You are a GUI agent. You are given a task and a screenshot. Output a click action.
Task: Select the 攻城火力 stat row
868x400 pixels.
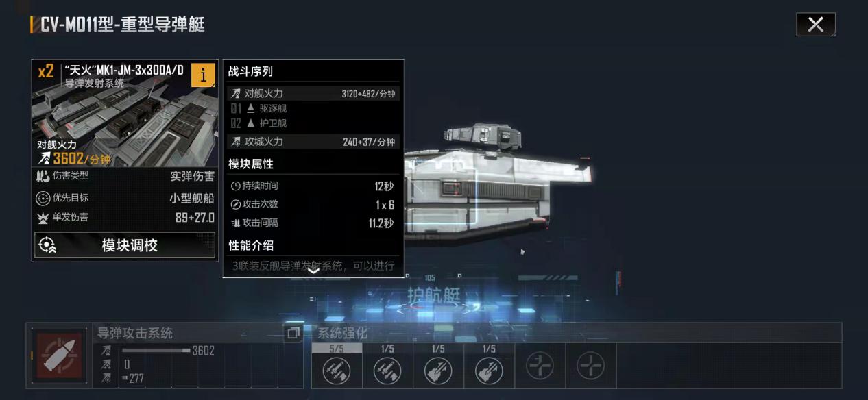click(x=313, y=142)
